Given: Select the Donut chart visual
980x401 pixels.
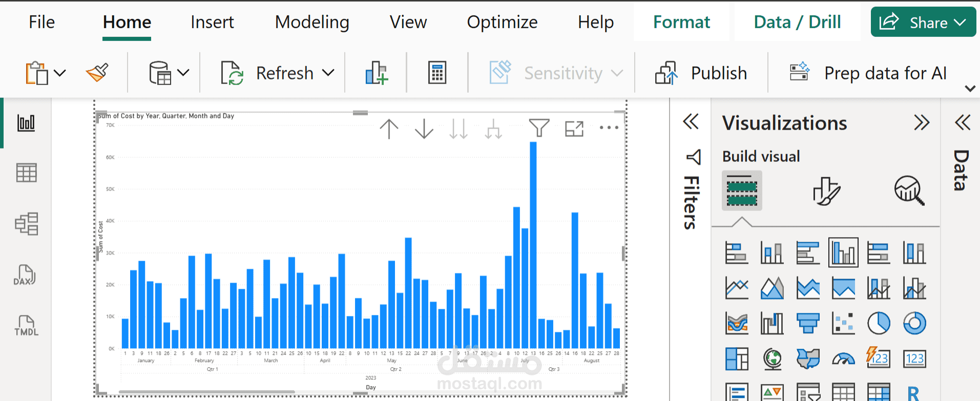Looking at the screenshot, I should click(914, 323).
